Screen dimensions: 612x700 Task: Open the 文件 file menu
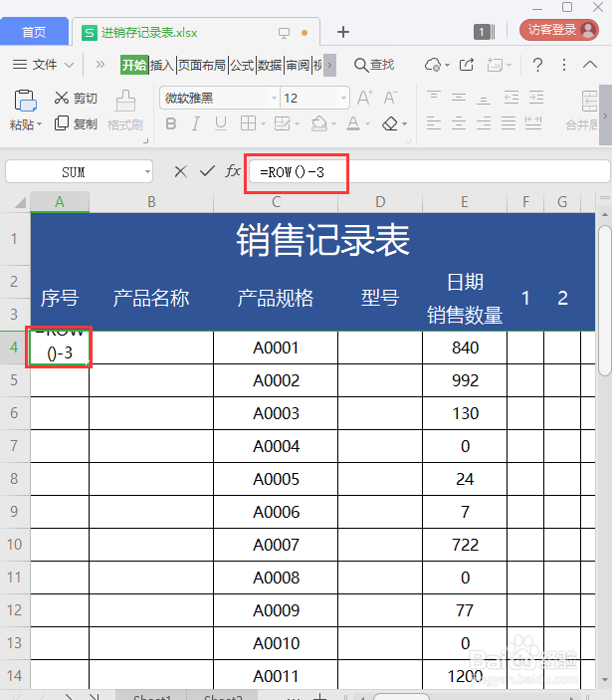pos(43,65)
